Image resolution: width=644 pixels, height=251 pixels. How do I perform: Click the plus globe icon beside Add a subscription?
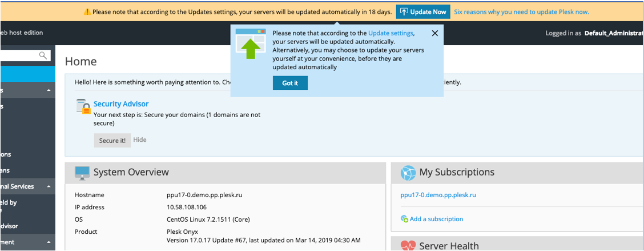point(404,219)
